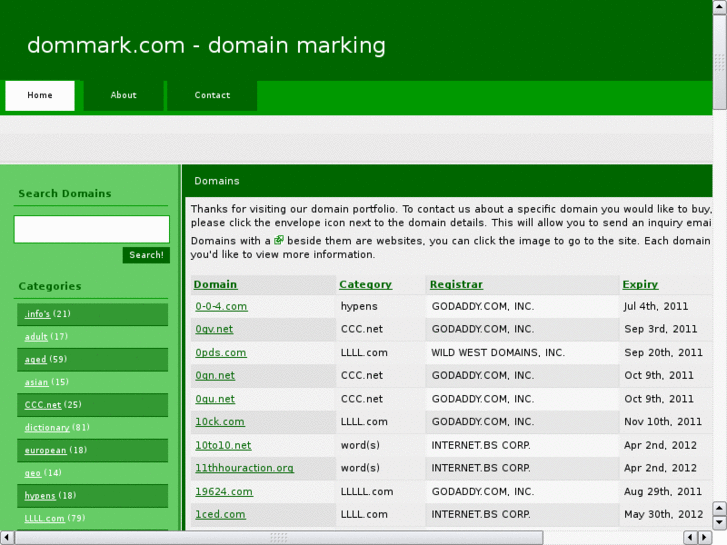
Task: Sort table by Expiry column header
Action: click(x=640, y=285)
